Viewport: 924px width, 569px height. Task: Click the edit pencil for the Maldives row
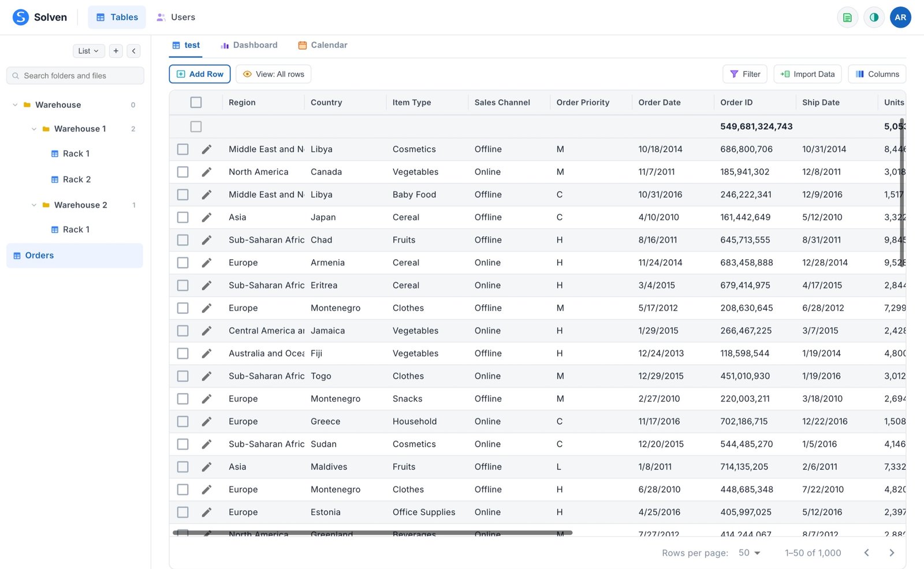(206, 467)
